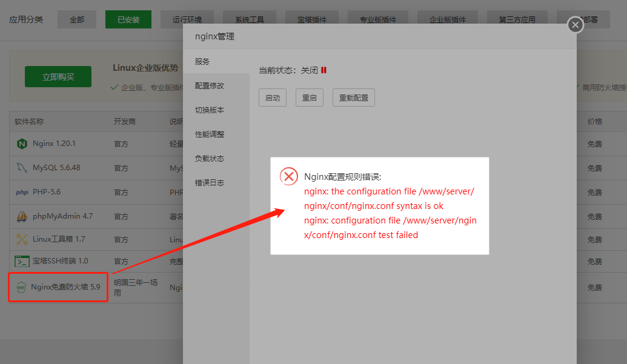The image size is (627, 364).
Task: Click the 重启 button
Action: (x=310, y=98)
